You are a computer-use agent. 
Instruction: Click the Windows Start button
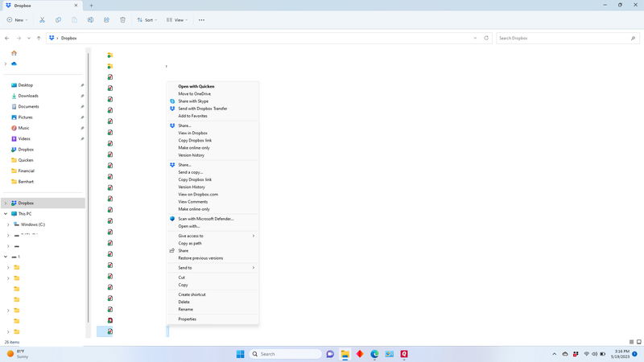click(x=240, y=354)
